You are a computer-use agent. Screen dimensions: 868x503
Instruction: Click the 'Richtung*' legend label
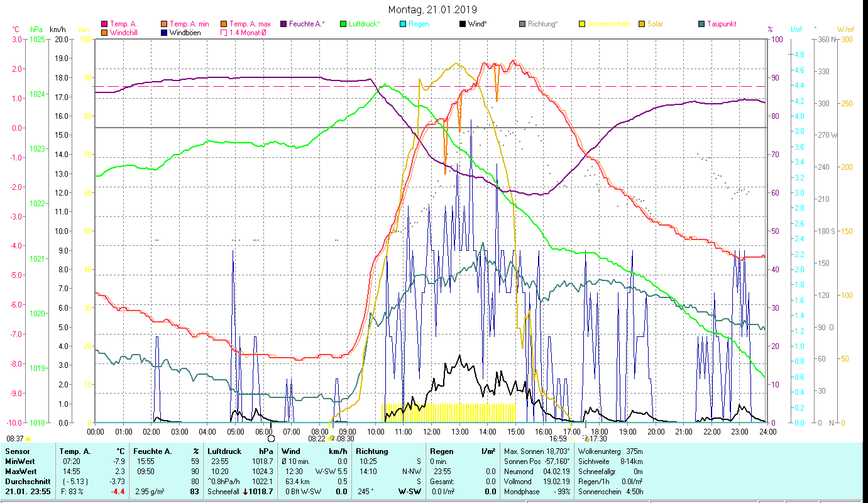coord(543,24)
